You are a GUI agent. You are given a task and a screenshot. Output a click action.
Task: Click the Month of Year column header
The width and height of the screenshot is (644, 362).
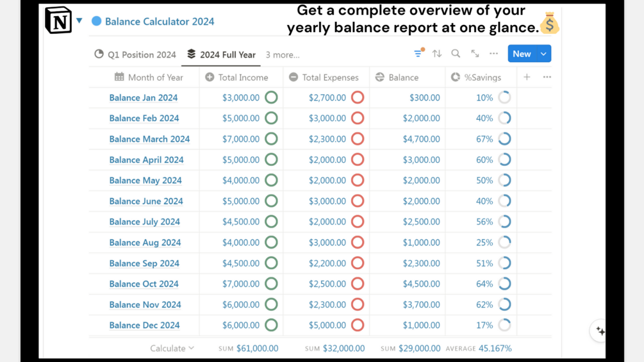coord(148,77)
